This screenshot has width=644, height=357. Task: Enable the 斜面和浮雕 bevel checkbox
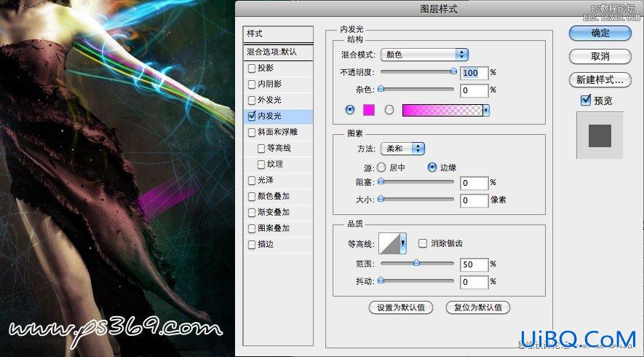tap(252, 133)
